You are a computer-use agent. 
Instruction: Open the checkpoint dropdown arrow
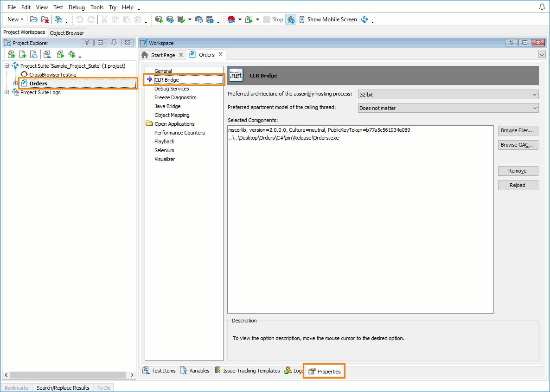click(x=190, y=19)
